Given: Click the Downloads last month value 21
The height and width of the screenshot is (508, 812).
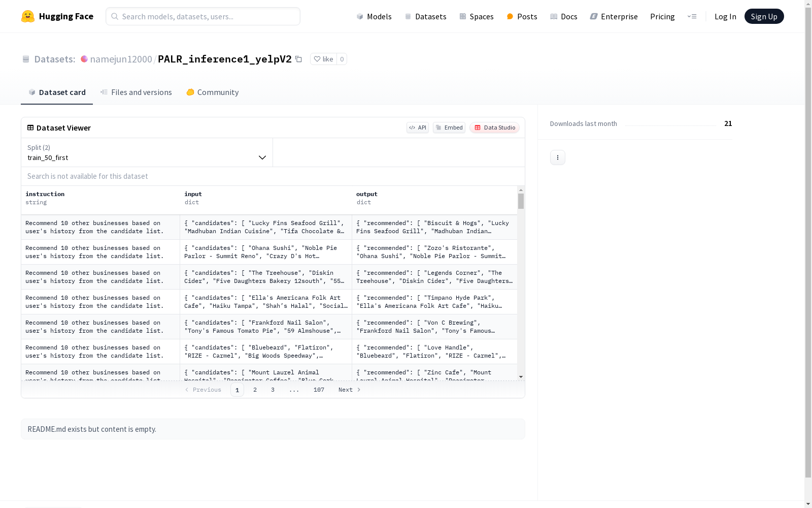Looking at the screenshot, I should (728, 123).
